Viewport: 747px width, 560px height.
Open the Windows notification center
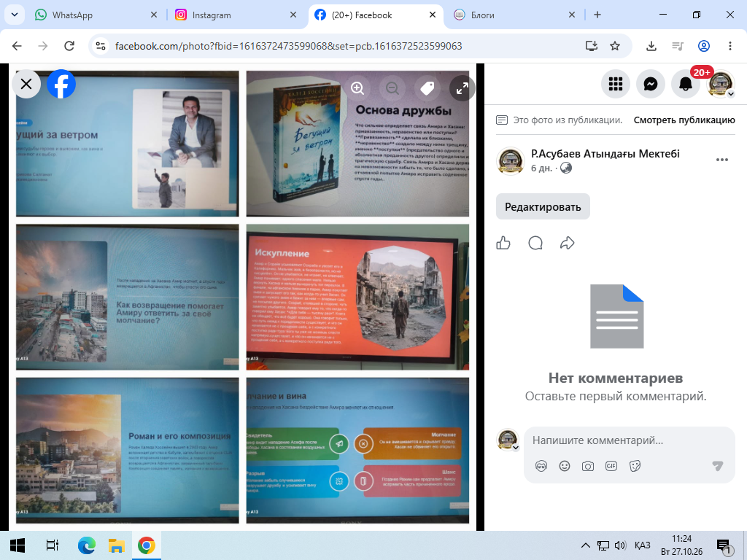[x=723, y=546]
